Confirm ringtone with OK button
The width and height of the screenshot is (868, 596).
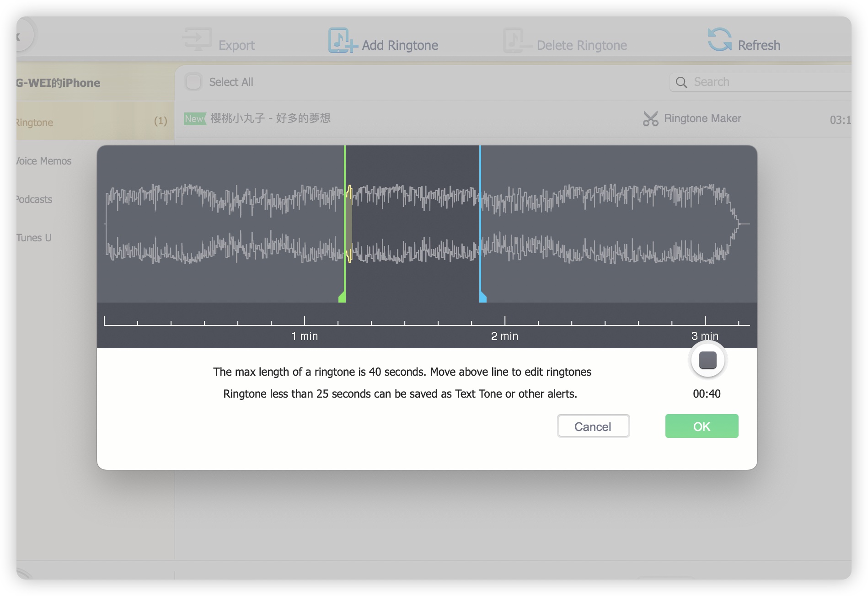pos(701,426)
